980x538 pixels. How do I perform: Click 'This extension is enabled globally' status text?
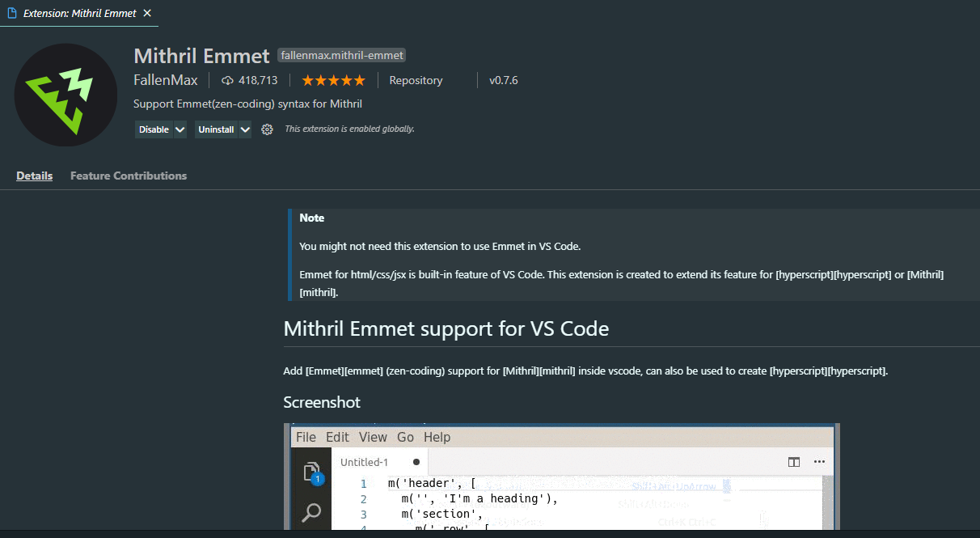click(x=349, y=129)
